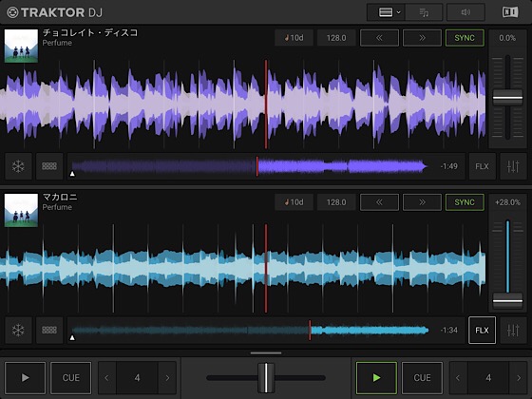Activate left deck loop of 4 beats
The image size is (532, 399).
point(137,378)
